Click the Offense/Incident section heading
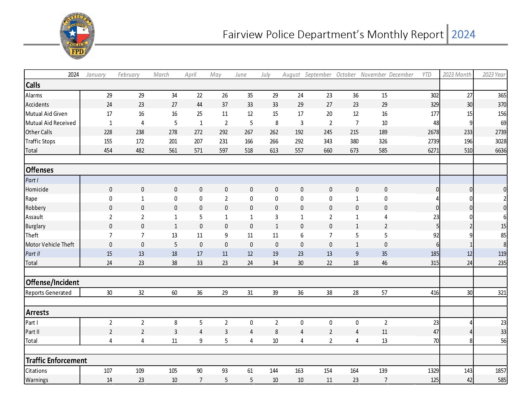 point(52,282)
